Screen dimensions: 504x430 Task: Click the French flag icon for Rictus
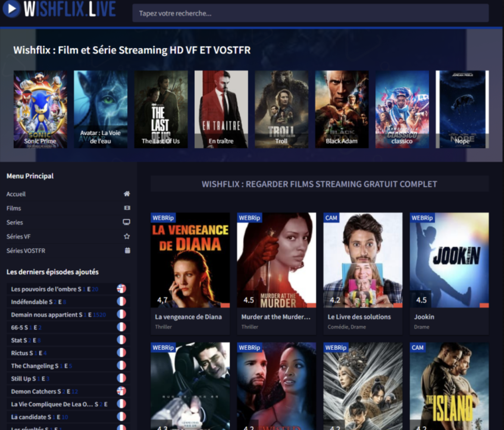point(121,352)
